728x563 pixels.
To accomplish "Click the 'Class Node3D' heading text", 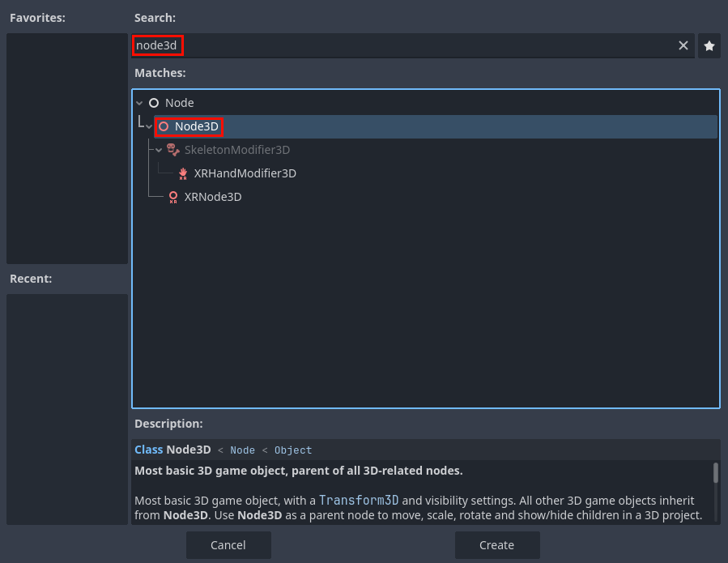I will (172, 450).
